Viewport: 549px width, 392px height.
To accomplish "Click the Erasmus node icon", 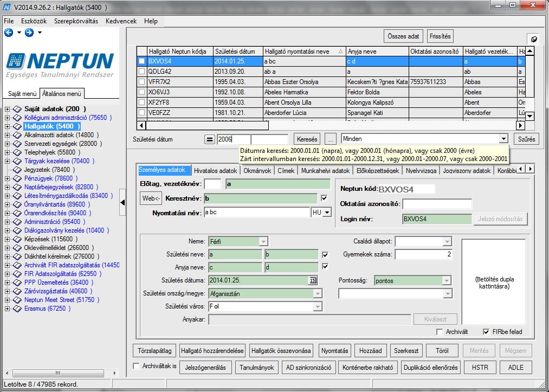I will [17, 309].
